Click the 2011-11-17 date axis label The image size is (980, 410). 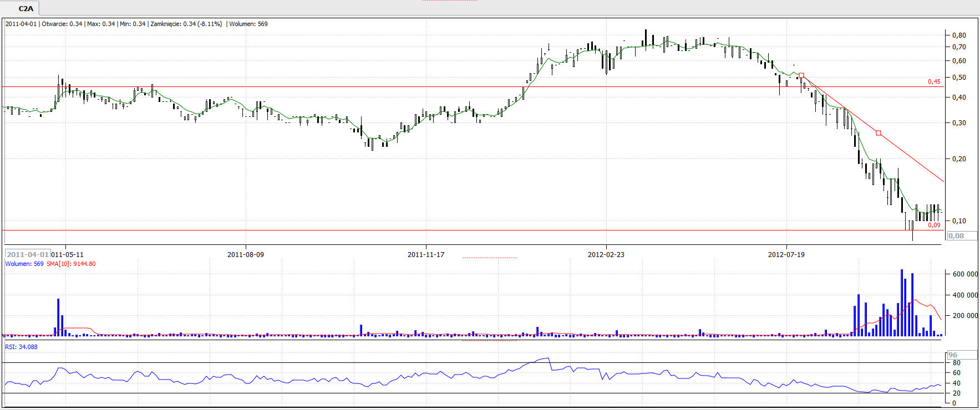click(426, 255)
